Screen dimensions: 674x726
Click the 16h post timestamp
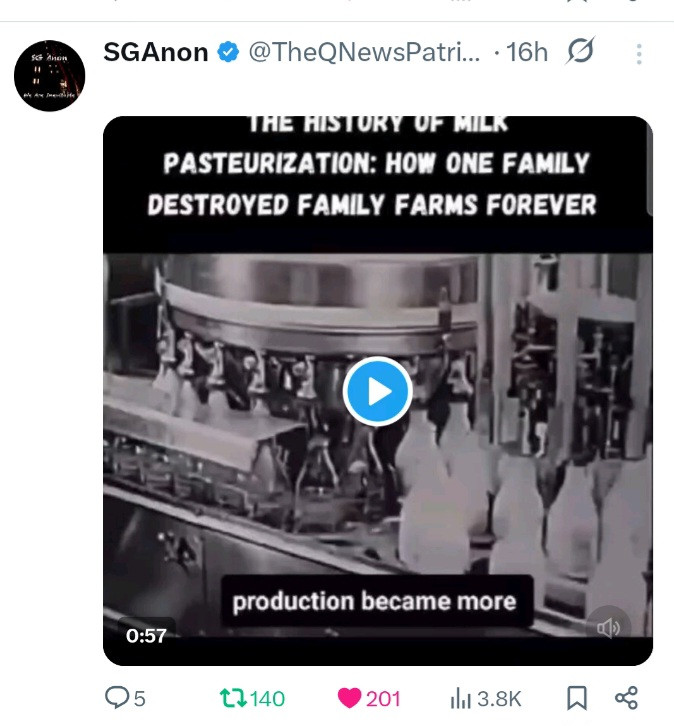527,52
